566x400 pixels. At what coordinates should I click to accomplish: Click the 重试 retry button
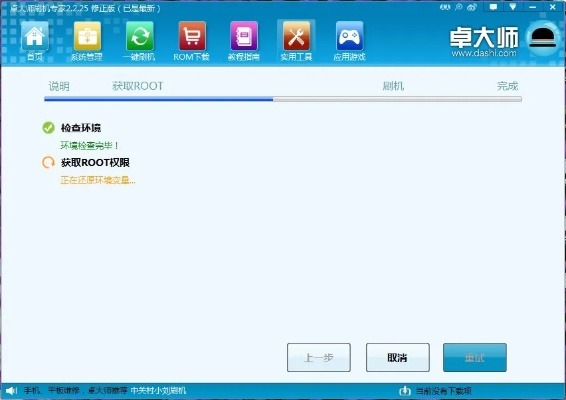pyautogui.click(x=475, y=357)
